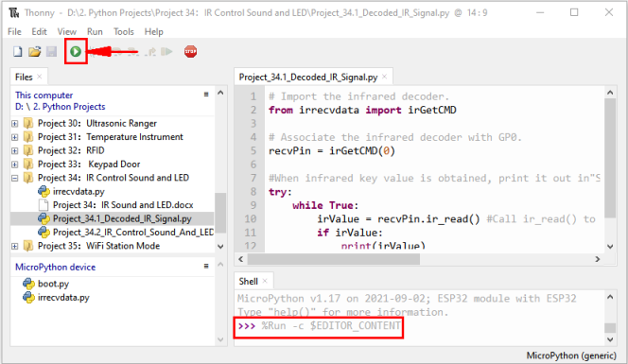Click editor horizontal scrollbar thumb
628x364 pixels.
point(334,259)
